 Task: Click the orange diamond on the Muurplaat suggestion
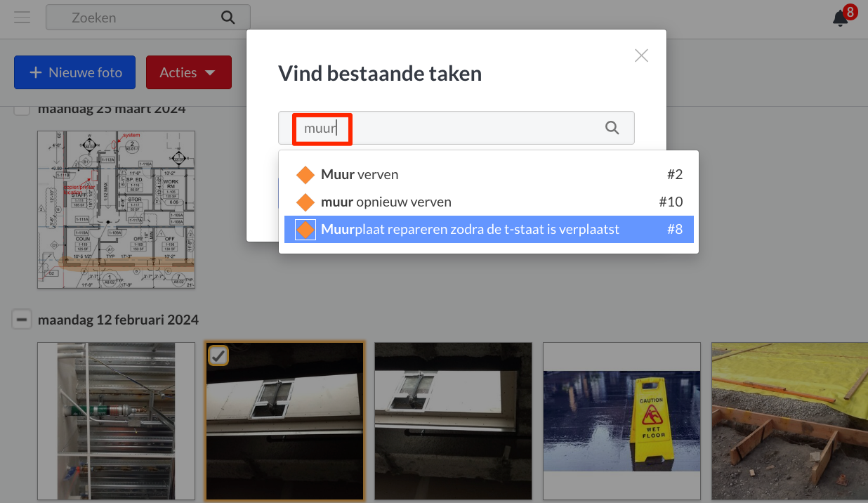click(x=305, y=229)
